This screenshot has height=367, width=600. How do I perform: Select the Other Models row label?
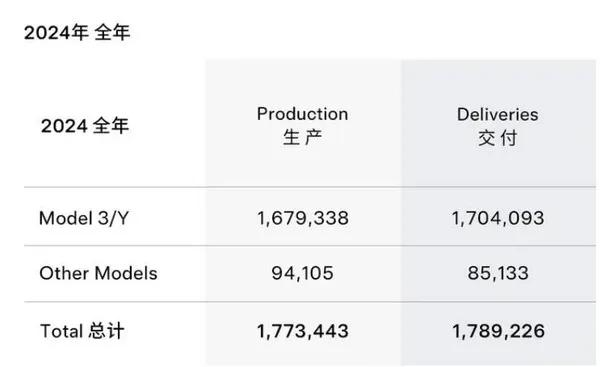point(98,273)
